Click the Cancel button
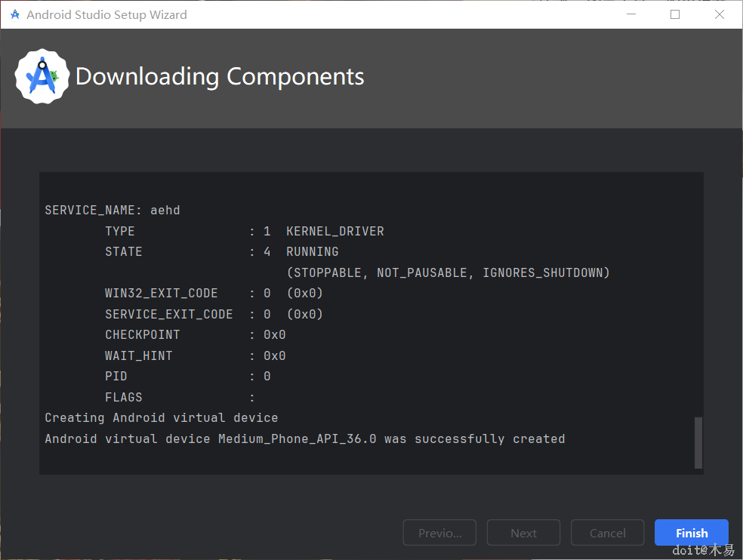 (x=607, y=533)
